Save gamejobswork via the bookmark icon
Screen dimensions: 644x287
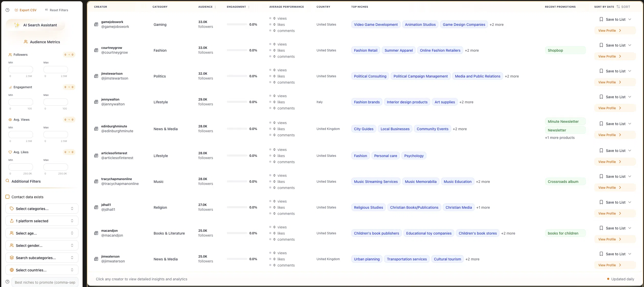point(601,19)
